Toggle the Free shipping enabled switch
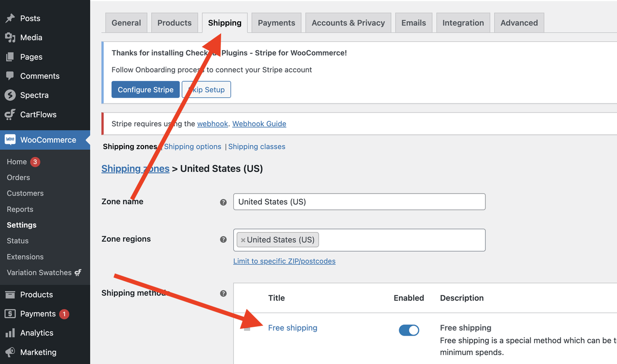The width and height of the screenshot is (617, 364). 409,330
